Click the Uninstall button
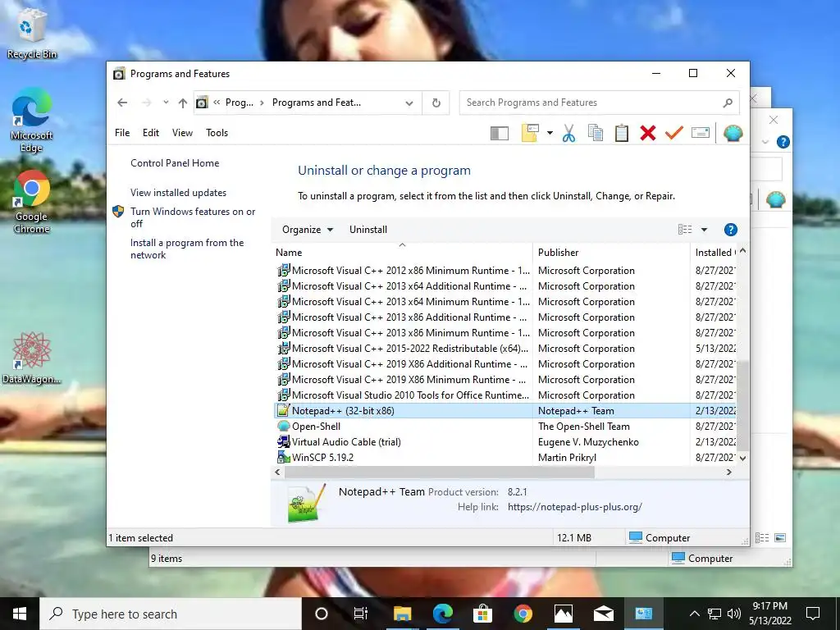 click(x=368, y=230)
